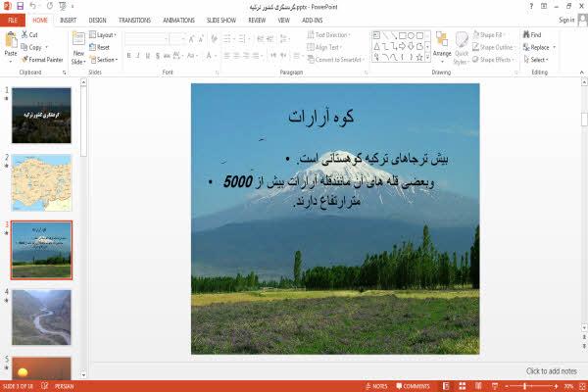Click the Help question mark icon
The height and width of the screenshot is (392, 588).
pos(531,6)
